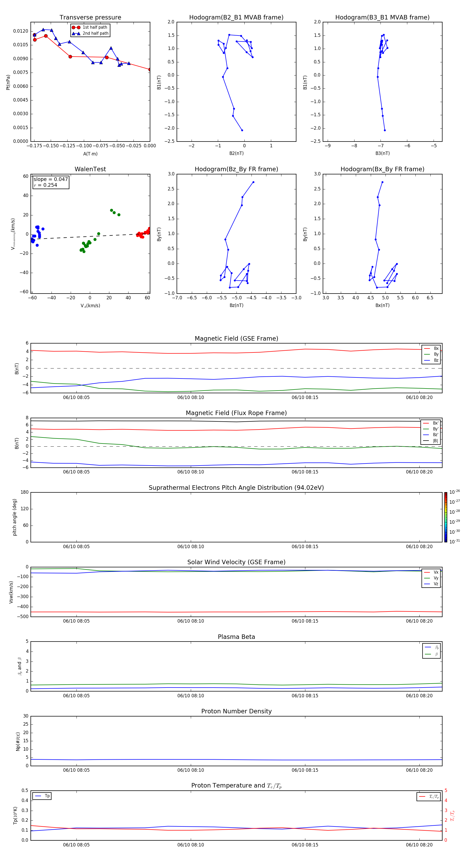The height and width of the screenshot is (868, 473).
Task: Click the "Magnetic Field (Flux Rope Frame)" title
Action: click(x=236, y=413)
